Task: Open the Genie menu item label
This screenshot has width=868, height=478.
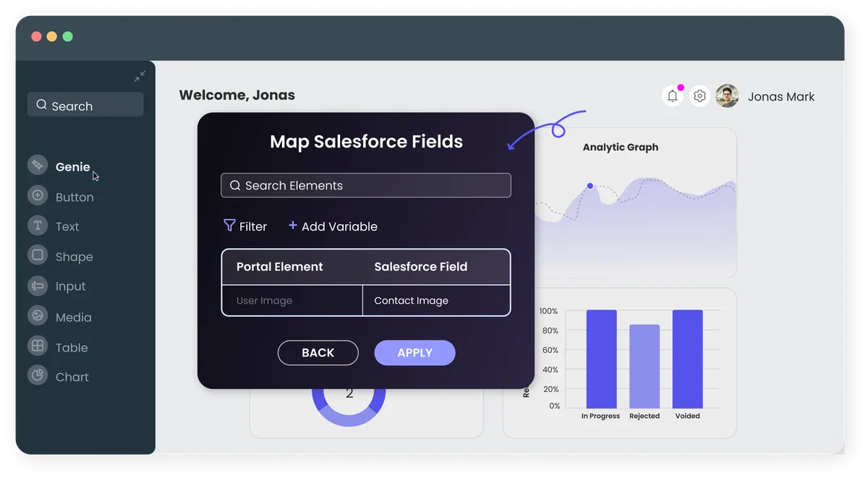Action: coord(73,167)
